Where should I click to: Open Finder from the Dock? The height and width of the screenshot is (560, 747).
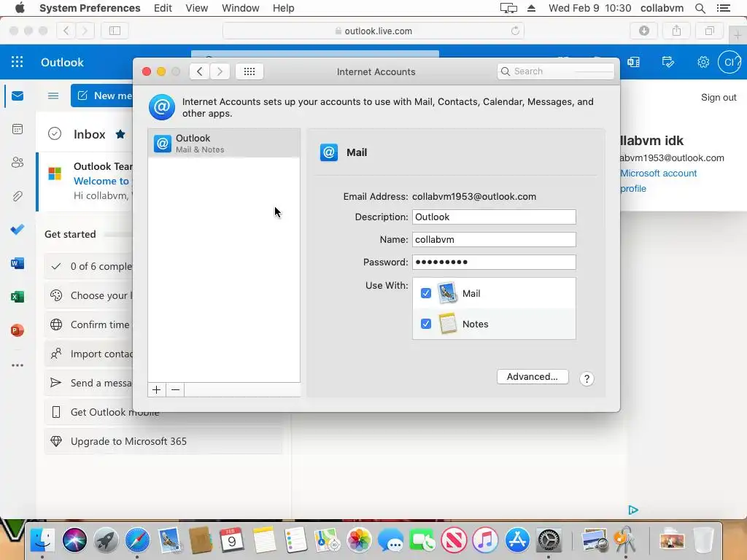(x=42, y=540)
